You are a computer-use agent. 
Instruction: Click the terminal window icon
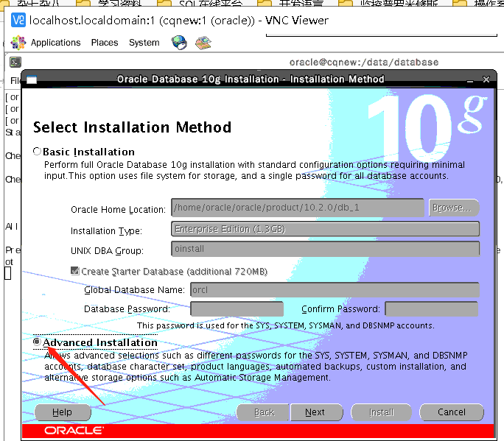[x=15, y=62]
